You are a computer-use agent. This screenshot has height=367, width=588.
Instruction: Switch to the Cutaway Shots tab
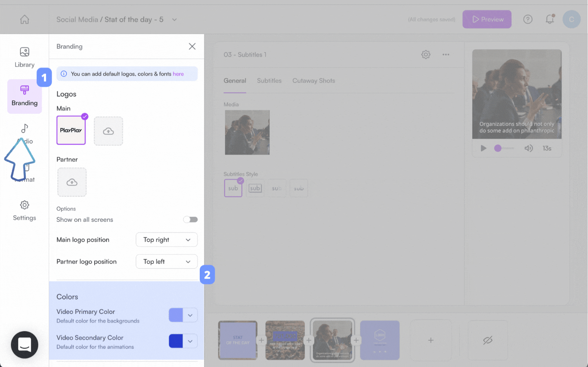pos(313,81)
